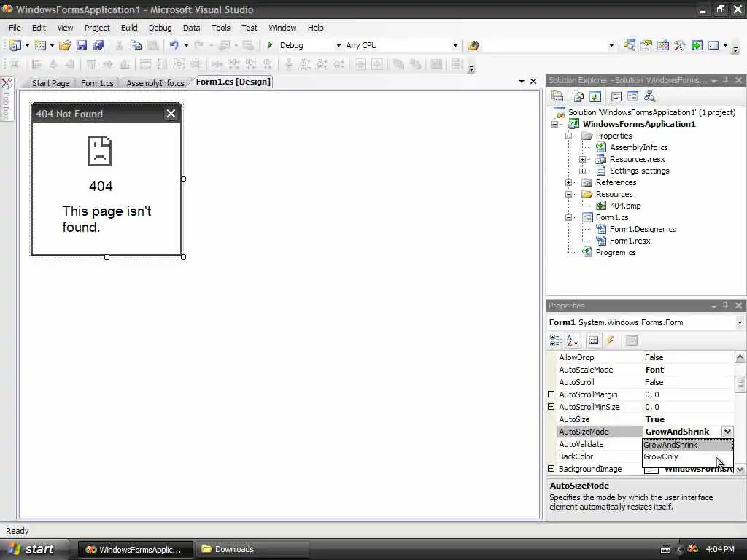
Task: Expand the References node
Action: pyautogui.click(x=568, y=182)
